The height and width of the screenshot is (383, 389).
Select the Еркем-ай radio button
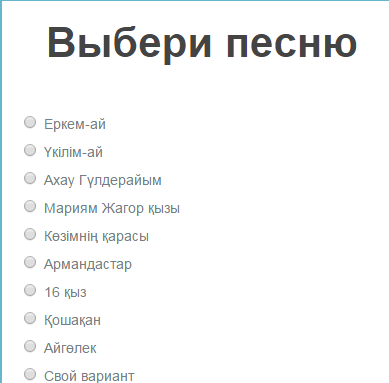[30, 122]
